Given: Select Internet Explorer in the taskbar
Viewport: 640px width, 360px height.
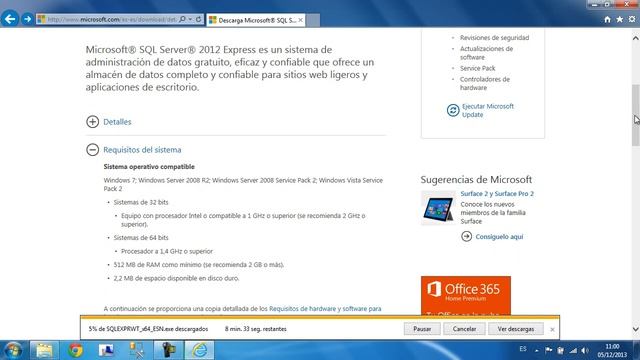Looking at the screenshot, I should click(200, 350).
